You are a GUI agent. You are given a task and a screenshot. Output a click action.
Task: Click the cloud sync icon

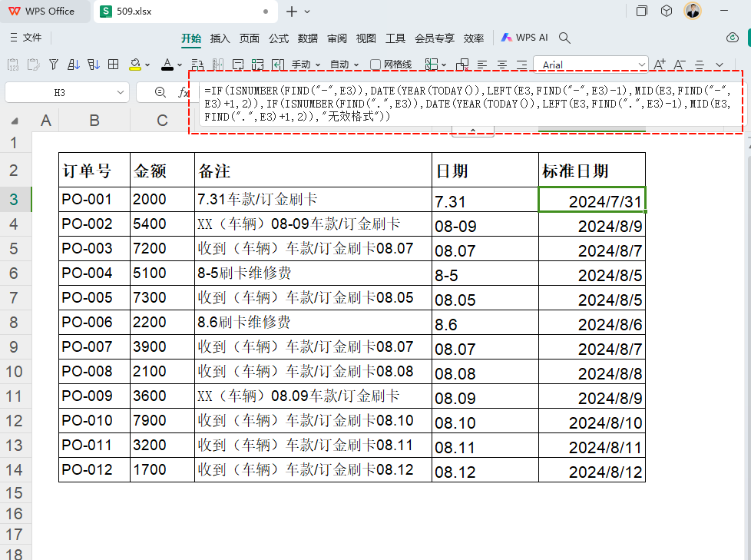(x=733, y=38)
